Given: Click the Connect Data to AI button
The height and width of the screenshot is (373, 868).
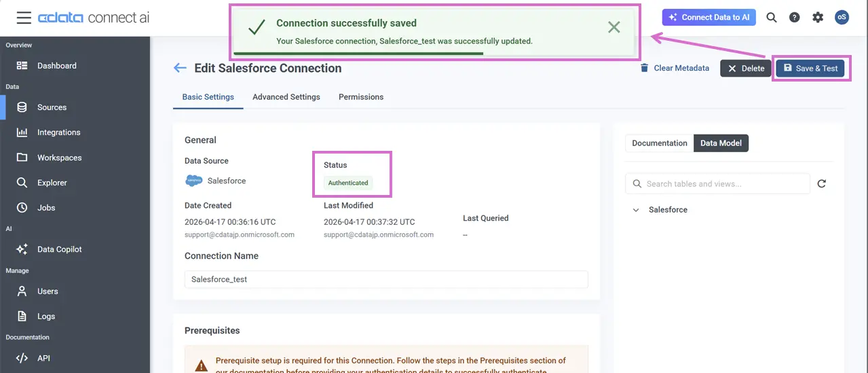Looking at the screenshot, I should coord(709,18).
